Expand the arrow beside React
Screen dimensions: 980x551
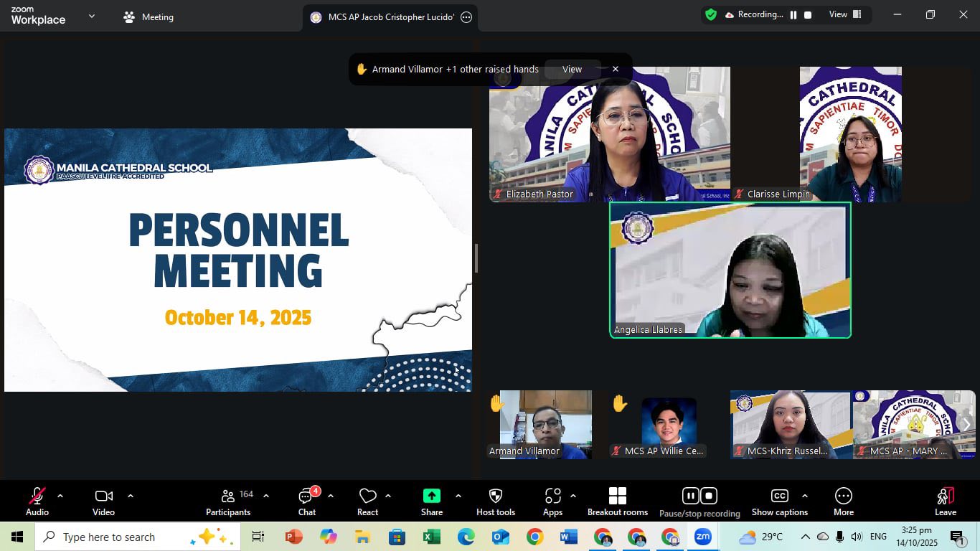tap(388, 496)
